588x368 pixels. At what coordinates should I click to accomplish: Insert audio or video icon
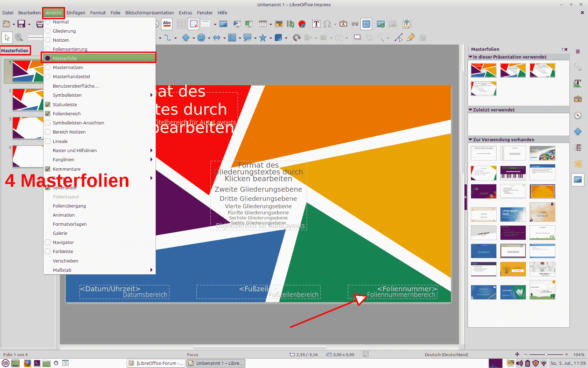(290, 24)
